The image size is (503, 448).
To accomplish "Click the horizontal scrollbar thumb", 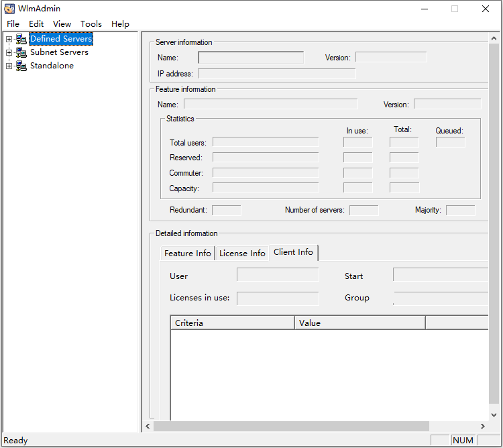I will [291, 426].
